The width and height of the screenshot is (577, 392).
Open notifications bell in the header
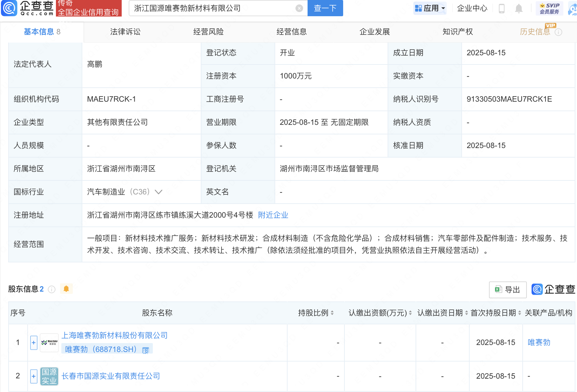click(x=519, y=8)
